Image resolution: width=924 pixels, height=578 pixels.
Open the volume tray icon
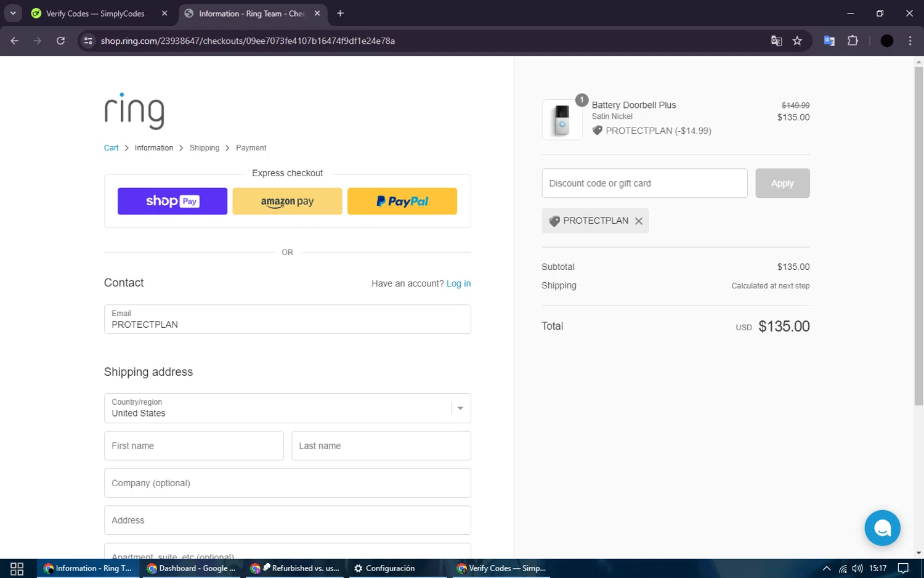click(857, 568)
